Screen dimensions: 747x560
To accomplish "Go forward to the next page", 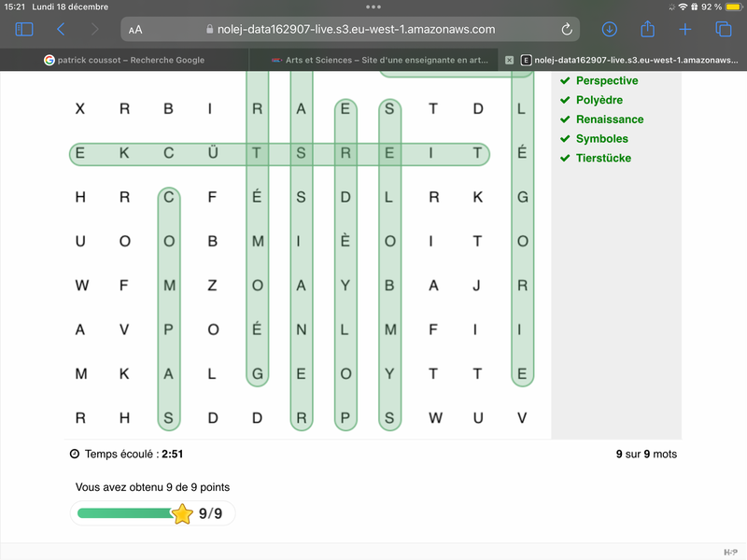I will (x=94, y=29).
